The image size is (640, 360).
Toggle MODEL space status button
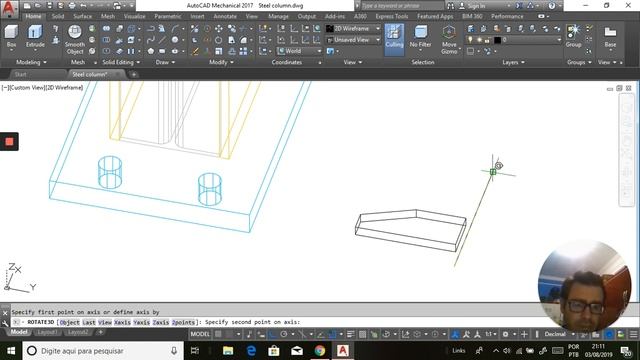(200, 334)
